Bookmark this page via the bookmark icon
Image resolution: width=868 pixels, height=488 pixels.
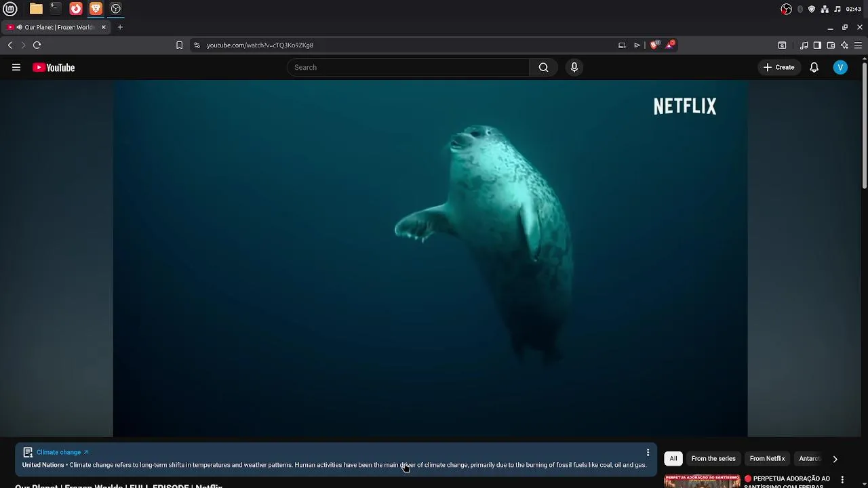[179, 45]
